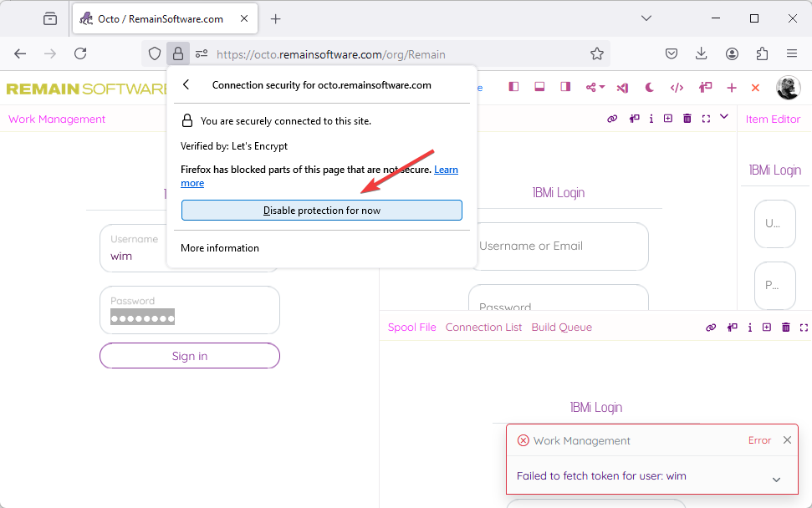Open the Firefox extensions icon
The image size is (812, 508).
pyautogui.click(x=762, y=53)
